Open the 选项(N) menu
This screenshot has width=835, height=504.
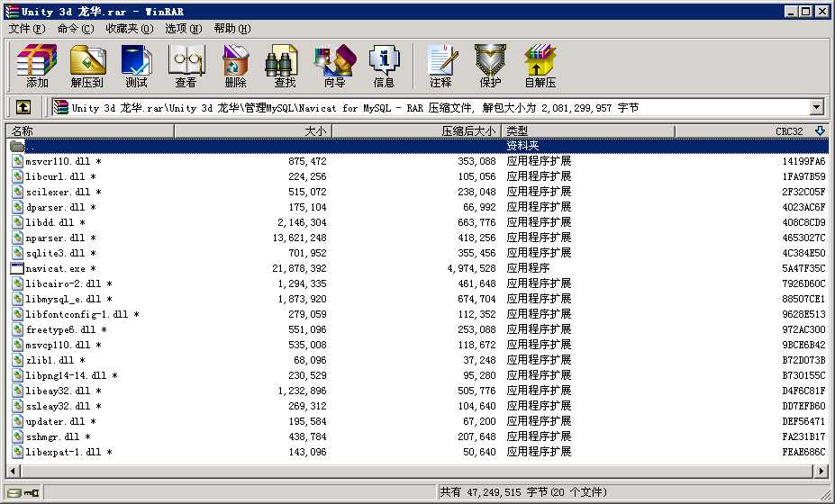[x=183, y=28]
